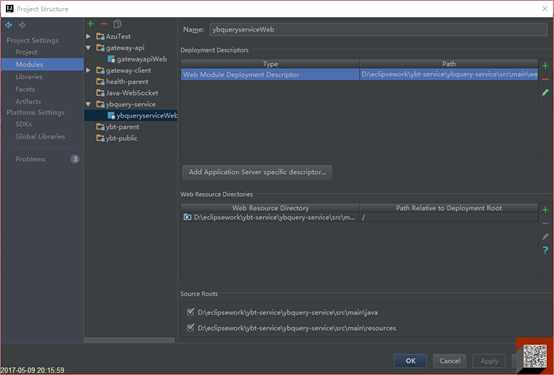554x375 pixels.
Task: Select the ybt-parent module
Action: tap(122, 127)
